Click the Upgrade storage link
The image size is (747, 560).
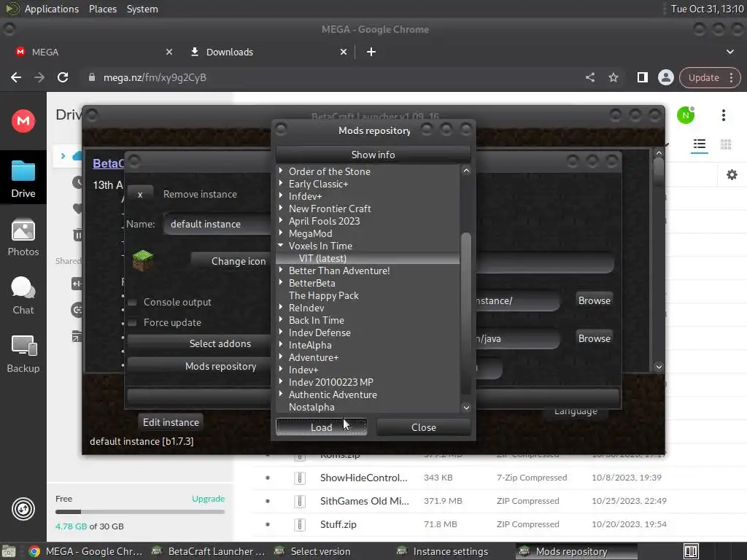click(x=208, y=499)
